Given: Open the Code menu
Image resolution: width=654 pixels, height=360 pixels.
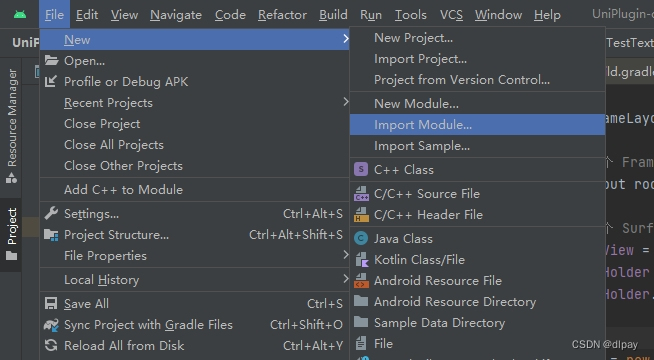Looking at the screenshot, I should point(230,15).
